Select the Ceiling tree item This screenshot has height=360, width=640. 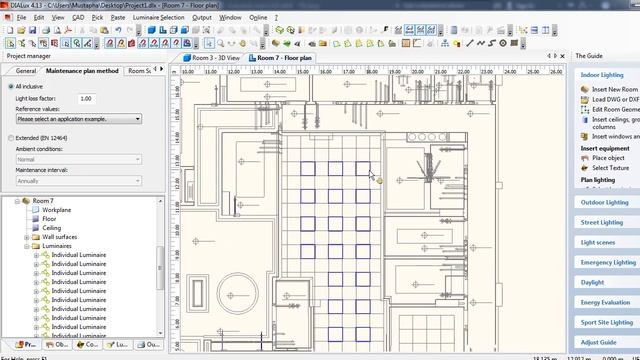click(x=51, y=228)
